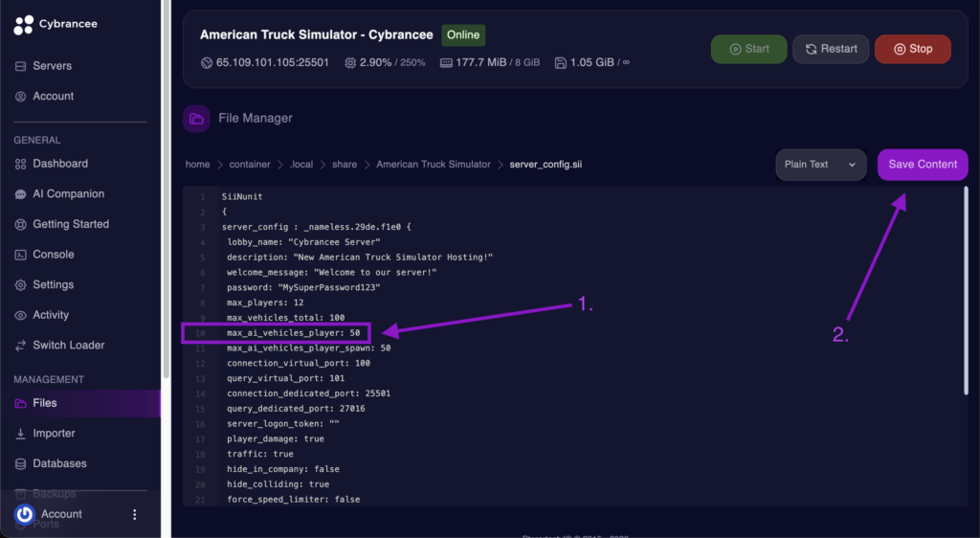The image size is (980, 538).
Task: Open Servers in the sidebar
Action: coord(52,66)
